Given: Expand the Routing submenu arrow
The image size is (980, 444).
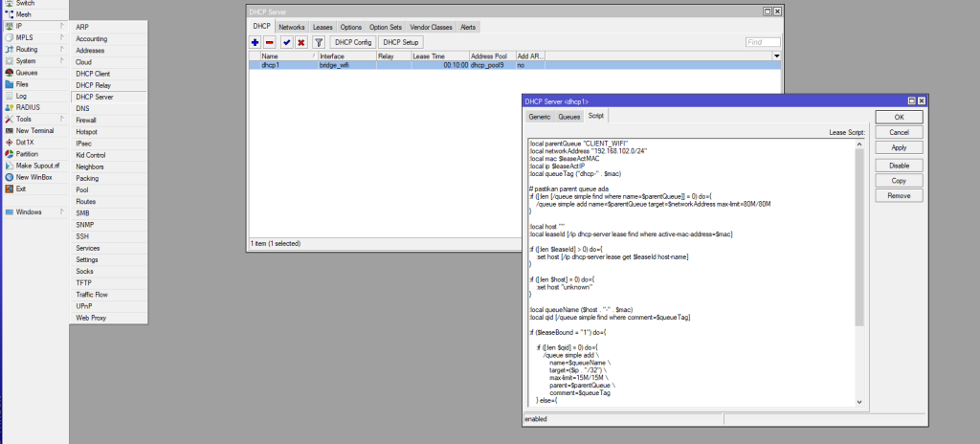Looking at the screenshot, I should [x=62, y=50].
